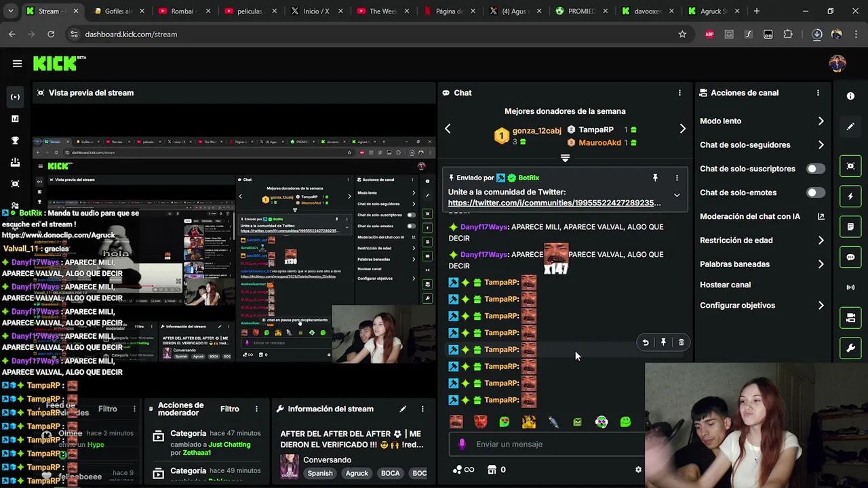
Task: Click the pencil edit icon in right toolbar
Action: tap(850, 127)
